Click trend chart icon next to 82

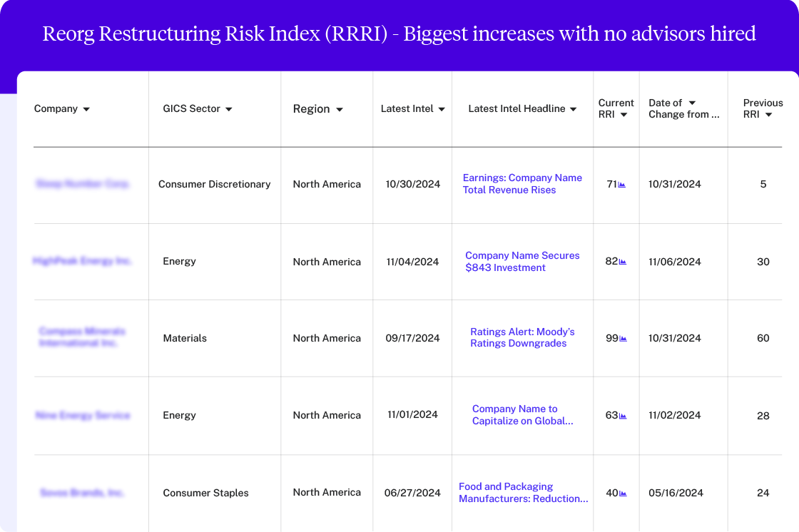pos(623,262)
